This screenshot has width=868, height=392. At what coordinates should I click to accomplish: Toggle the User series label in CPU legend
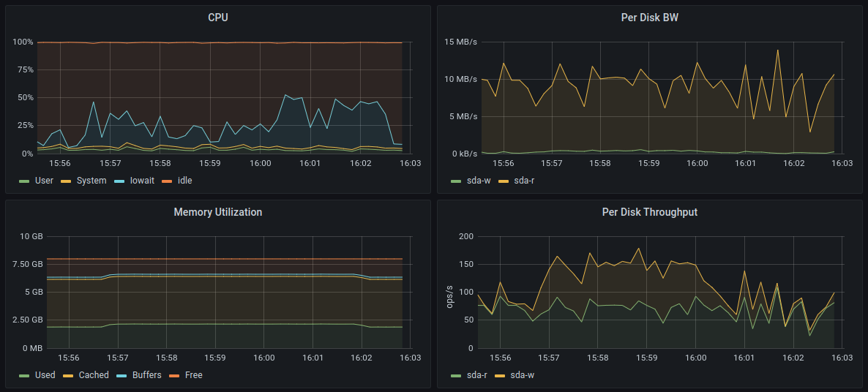[x=44, y=181]
